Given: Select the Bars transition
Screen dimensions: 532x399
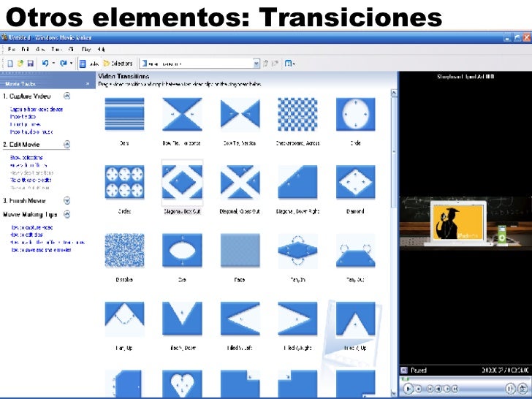Looking at the screenshot, I should click(x=124, y=114).
